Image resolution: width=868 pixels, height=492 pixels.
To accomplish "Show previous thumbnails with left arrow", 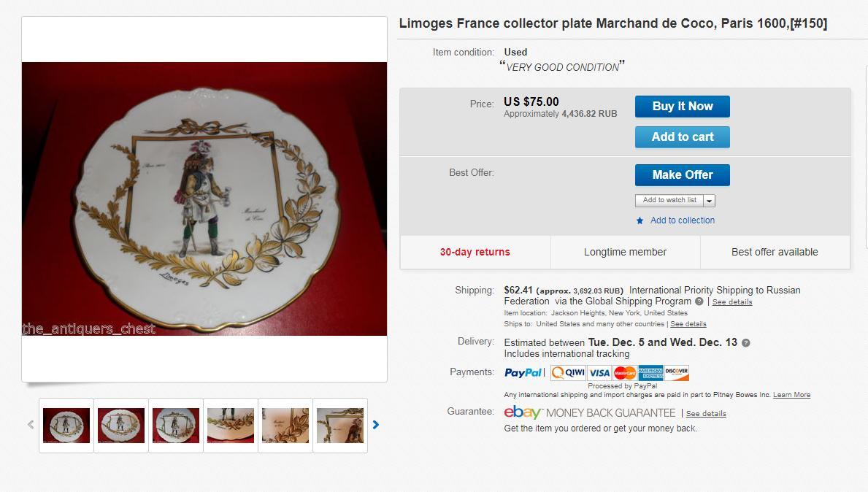I will coord(31,425).
